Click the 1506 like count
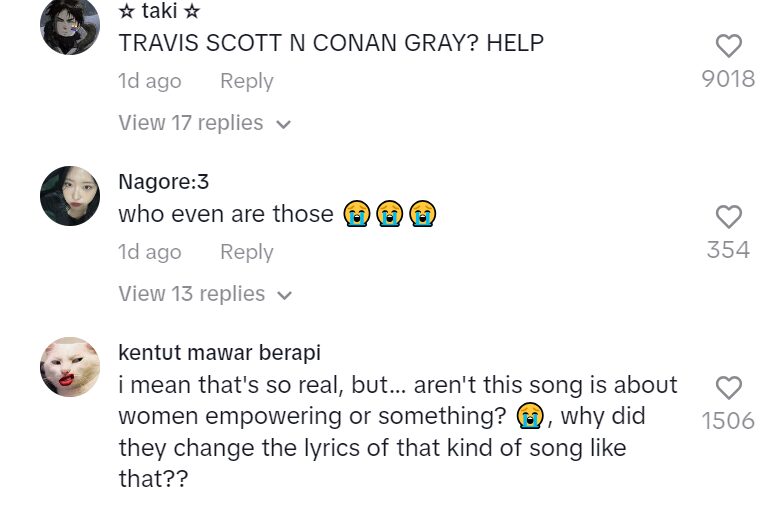The height and width of the screenshot is (506, 770). pos(729,420)
